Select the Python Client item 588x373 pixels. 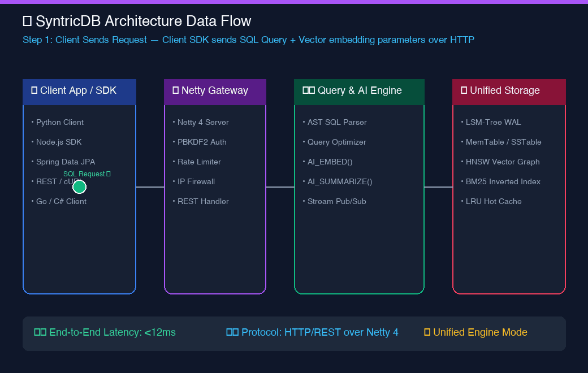pos(57,122)
